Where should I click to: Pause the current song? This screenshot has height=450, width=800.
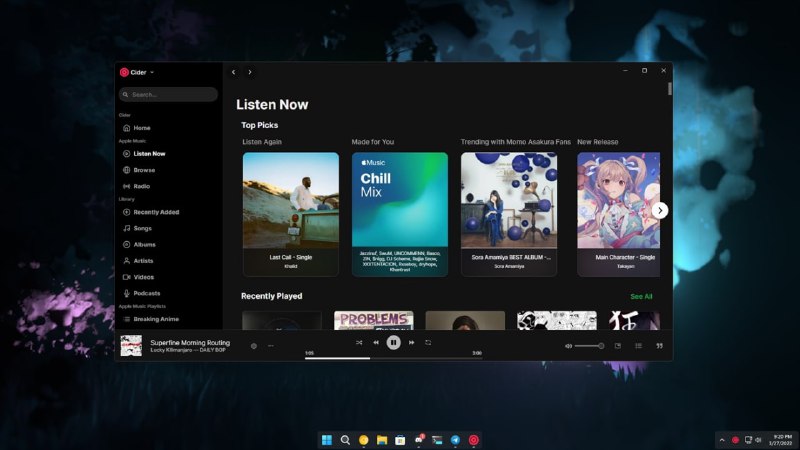[x=393, y=343]
